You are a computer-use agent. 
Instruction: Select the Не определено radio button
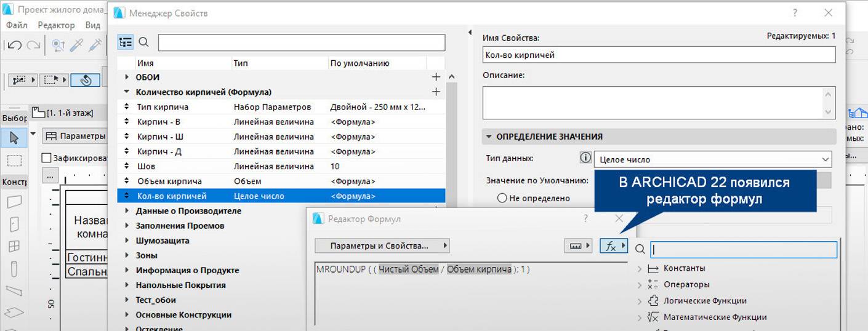[502, 198]
